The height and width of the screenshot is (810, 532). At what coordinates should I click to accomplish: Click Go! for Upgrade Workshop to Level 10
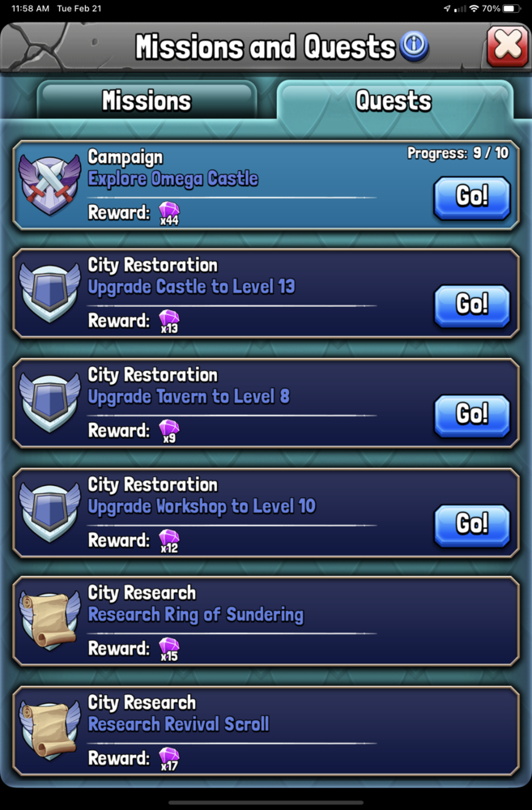(471, 525)
